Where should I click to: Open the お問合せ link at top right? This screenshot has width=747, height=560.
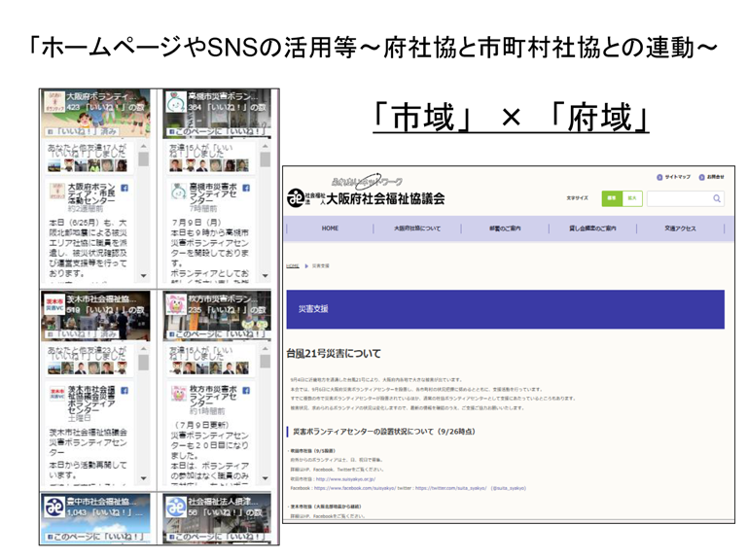point(712,177)
